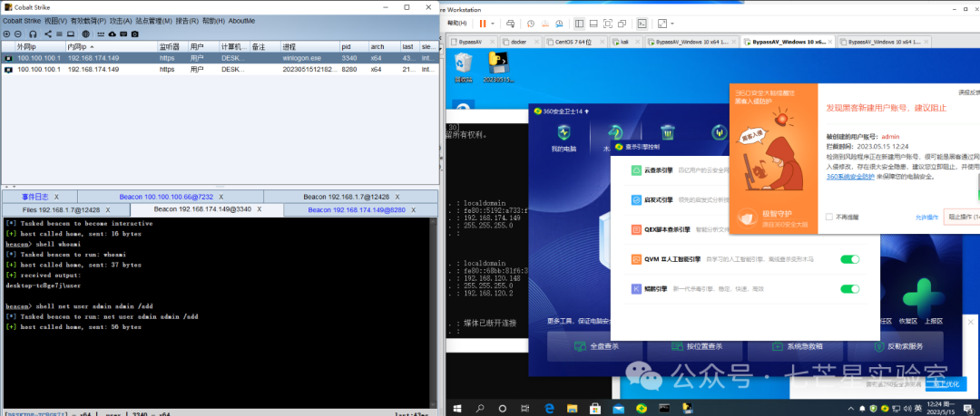The height and width of the screenshot is (416, 980).
Task: Switch VMware to Unity mode icon
Action: (622, 24)
